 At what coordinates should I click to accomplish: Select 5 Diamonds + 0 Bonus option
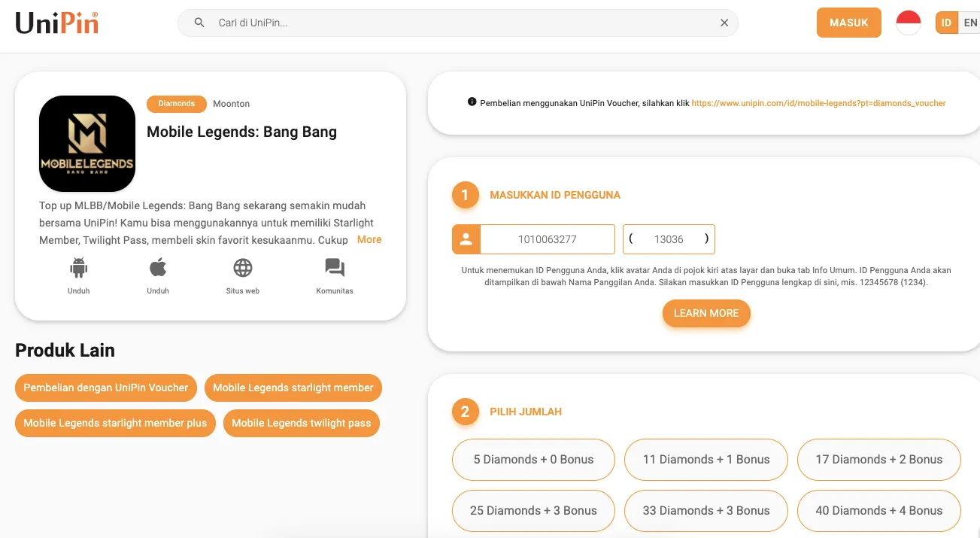[x=533, y=459]
